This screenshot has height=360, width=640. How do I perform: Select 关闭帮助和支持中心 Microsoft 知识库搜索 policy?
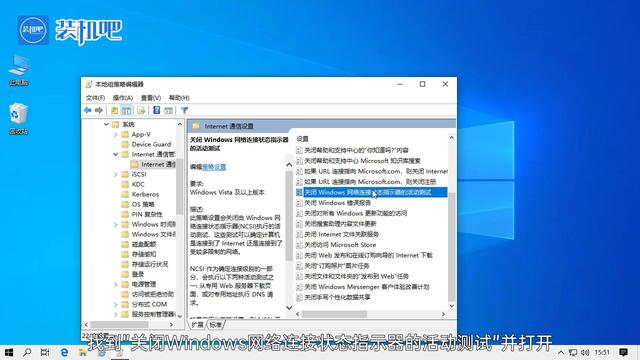point(358,161)
